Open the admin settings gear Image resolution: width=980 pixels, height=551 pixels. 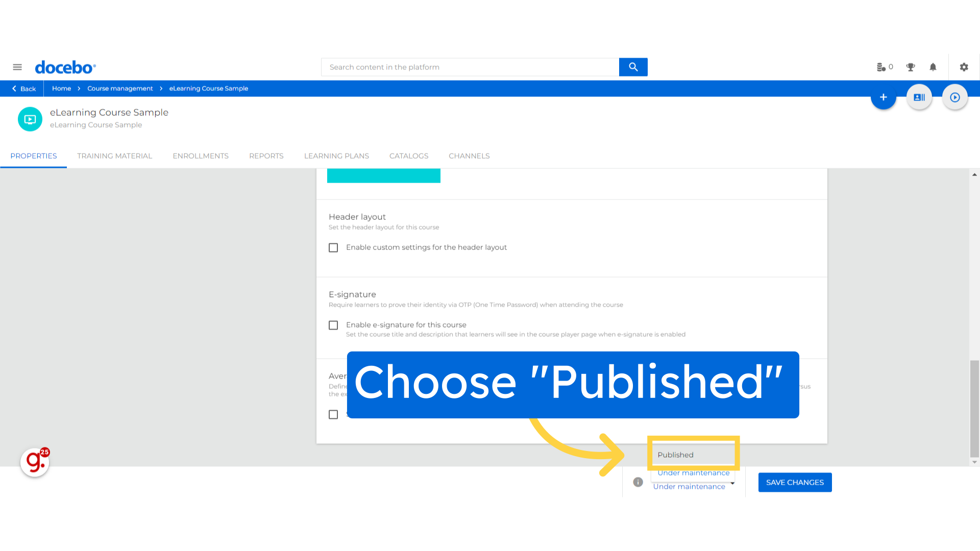(x=964, y=67)
